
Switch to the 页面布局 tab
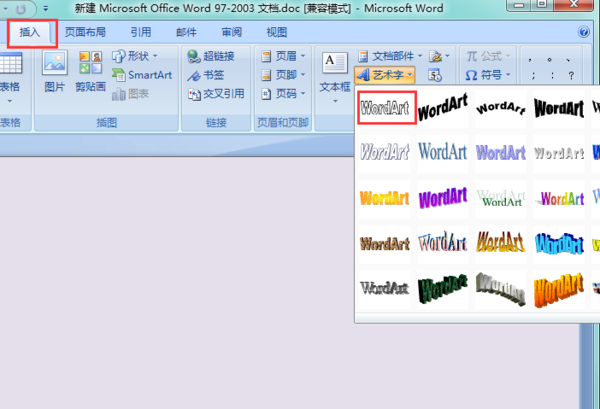(85, 32)
